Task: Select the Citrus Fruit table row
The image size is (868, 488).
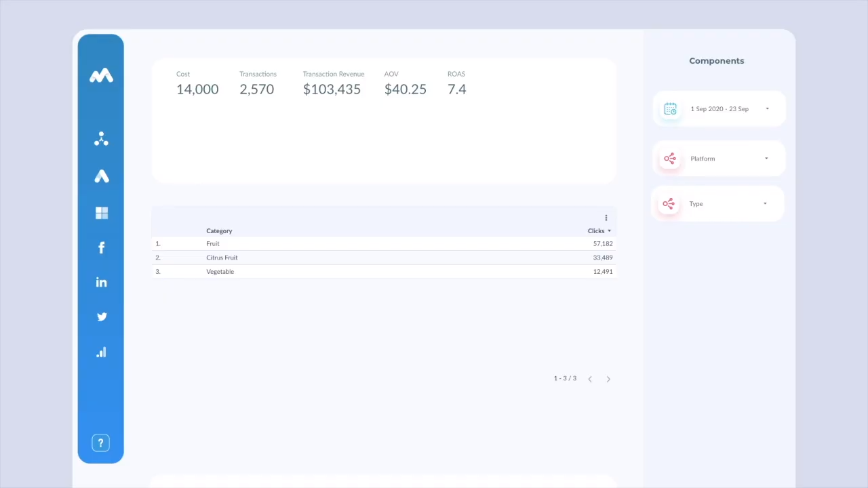Action: click(x=222, y=258)
